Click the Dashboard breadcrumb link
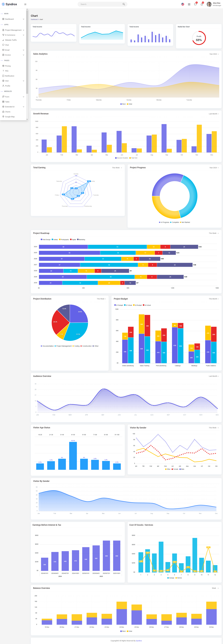This screenshot has width=223, height=644. (x=34, y=19)
